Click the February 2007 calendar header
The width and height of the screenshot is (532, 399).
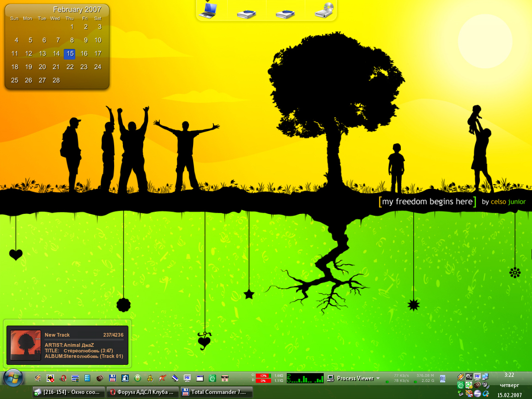pyautogui.click(x=77, y=10)
